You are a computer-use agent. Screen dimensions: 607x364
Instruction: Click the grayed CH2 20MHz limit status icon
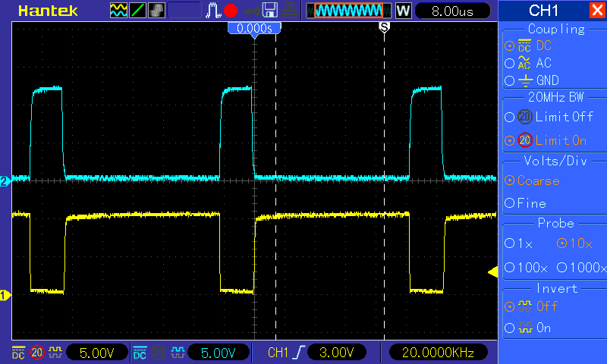[x=159, y=353]
